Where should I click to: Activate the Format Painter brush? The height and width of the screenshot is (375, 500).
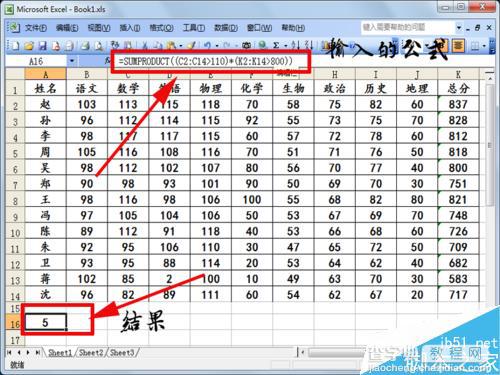[x=191, y=46]
